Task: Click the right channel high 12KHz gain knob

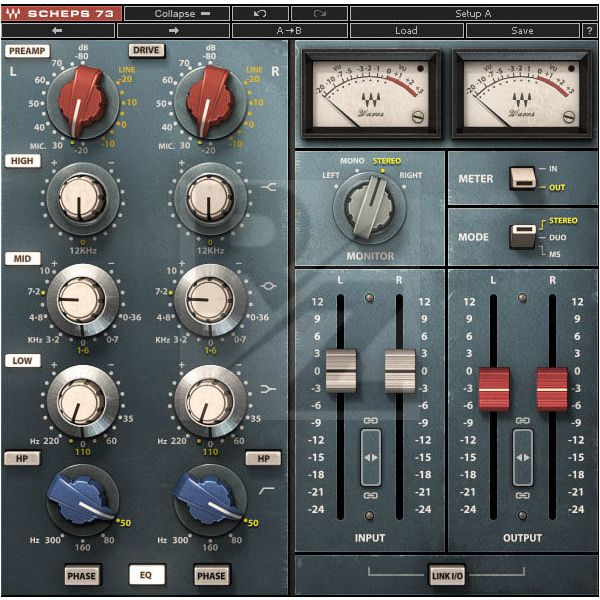Action: click(210, 199)
